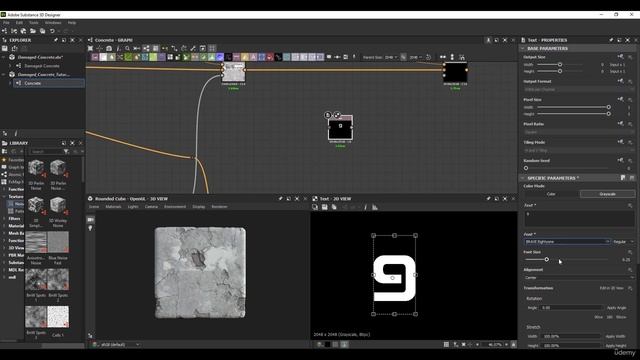Click the light bulb icon in 3D view
Viewport: 640px width, 360px height.
pyautogui.click(x=90, y=228)
